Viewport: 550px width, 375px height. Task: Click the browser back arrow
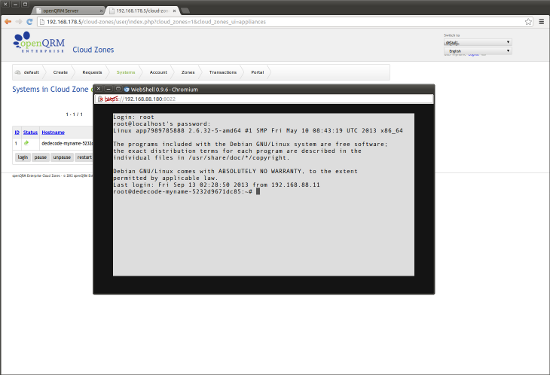(x=8, y=22)
